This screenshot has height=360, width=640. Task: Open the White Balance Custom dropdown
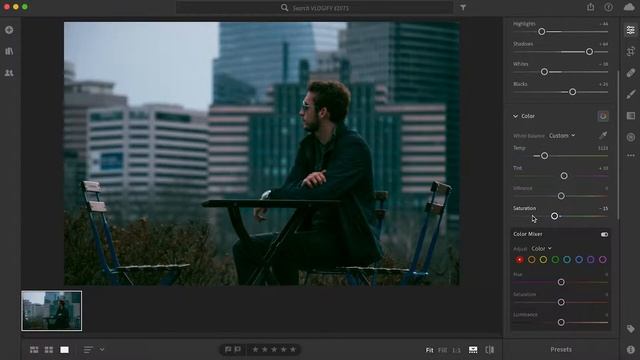[562, 136]
